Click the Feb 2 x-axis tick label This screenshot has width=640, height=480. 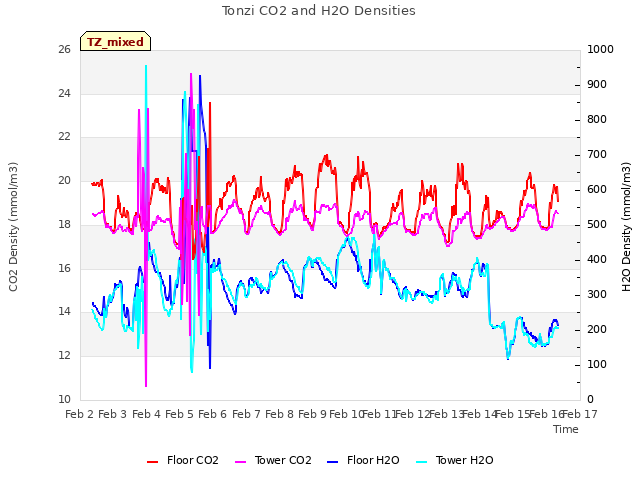coord(80,414)
